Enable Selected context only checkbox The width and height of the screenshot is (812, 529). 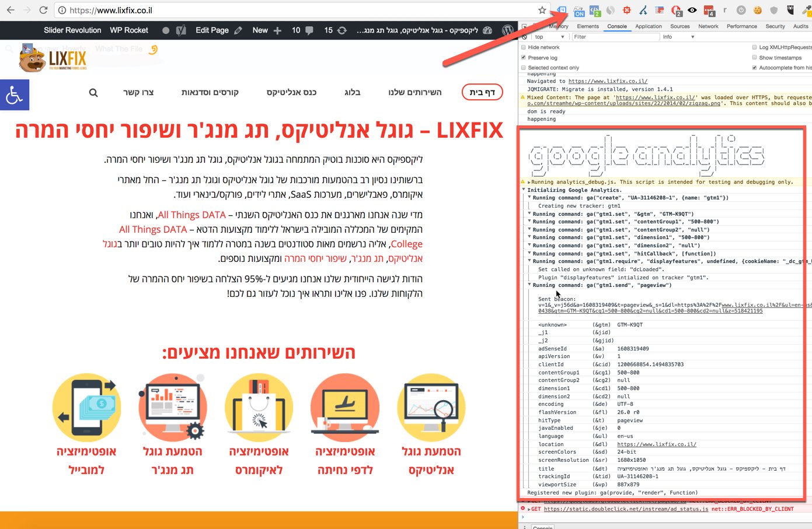point(524,68)
